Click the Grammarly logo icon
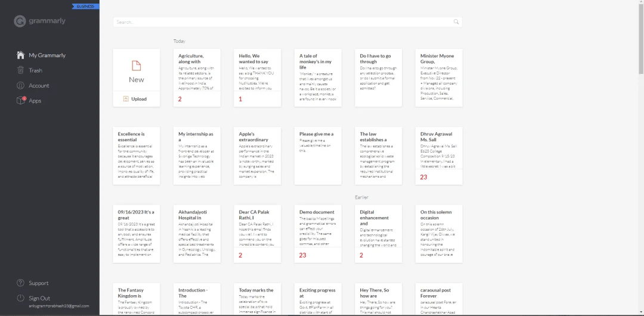The image size is (644, 316). 20,21
